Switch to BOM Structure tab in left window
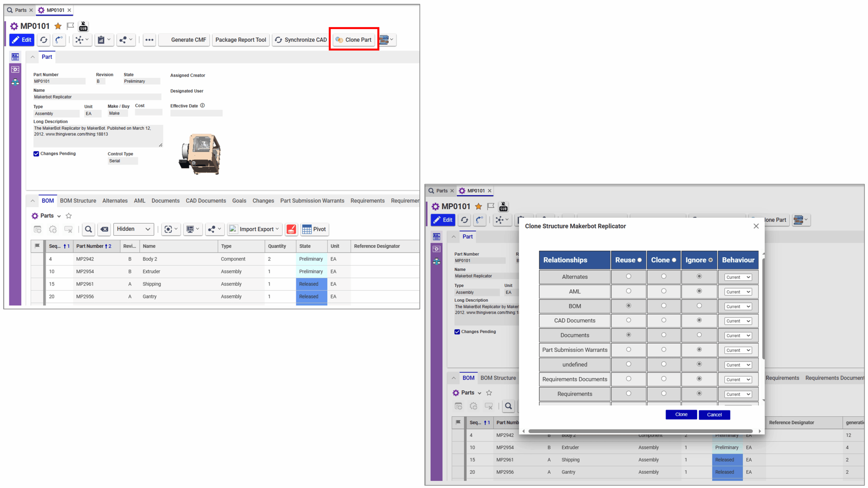868x488 pixels. 78,201
